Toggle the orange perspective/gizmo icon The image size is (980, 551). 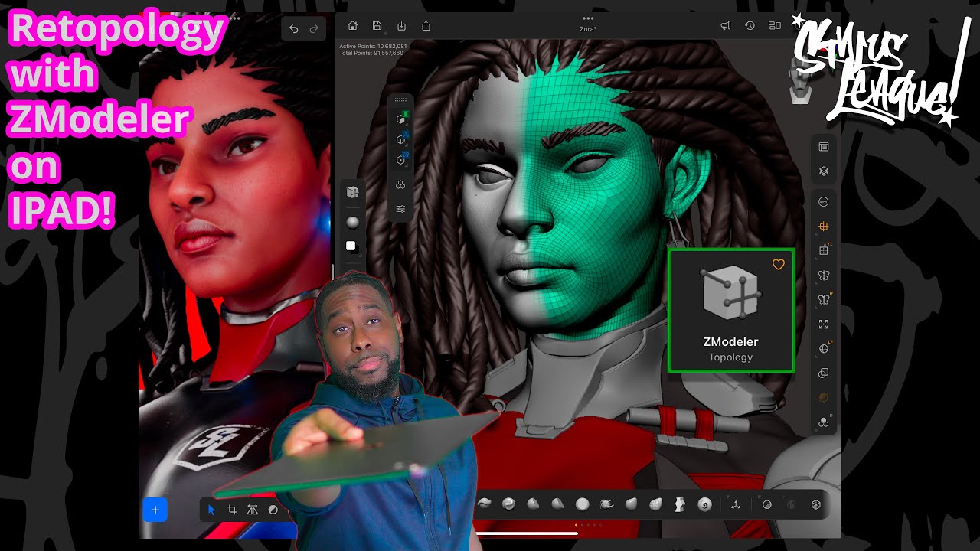(x=824, y=227)
